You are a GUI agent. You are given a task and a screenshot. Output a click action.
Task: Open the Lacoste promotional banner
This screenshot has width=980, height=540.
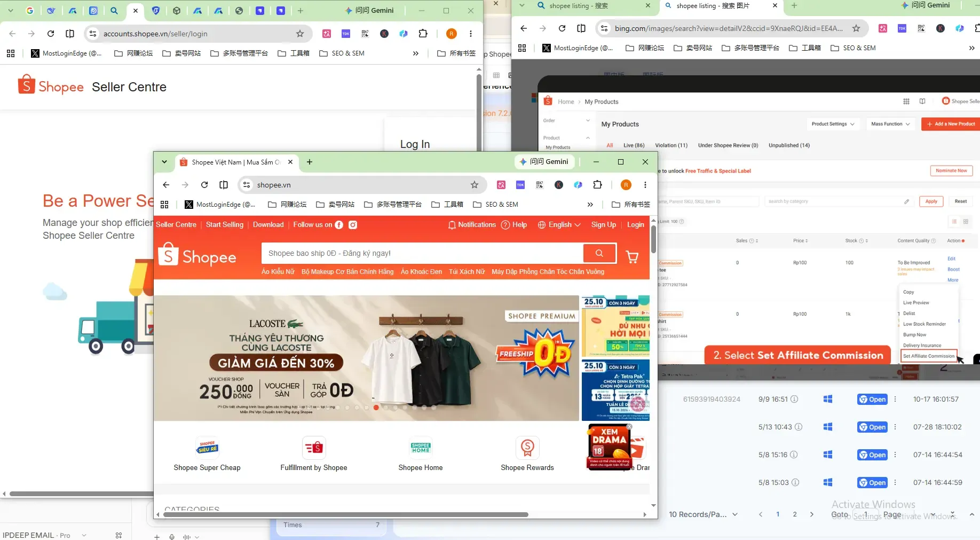[x=366, y=358]
